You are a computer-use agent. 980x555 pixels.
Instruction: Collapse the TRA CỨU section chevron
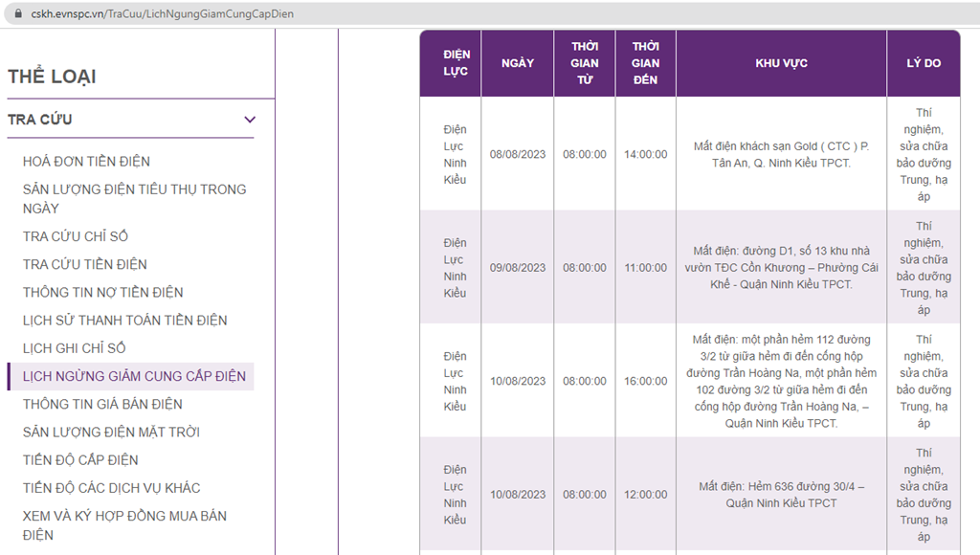click(x=250, y=120)
